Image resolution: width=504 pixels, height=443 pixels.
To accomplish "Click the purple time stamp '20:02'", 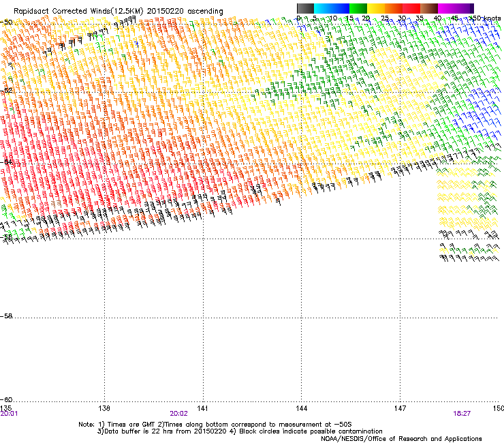I will click(x=178, y=414).
